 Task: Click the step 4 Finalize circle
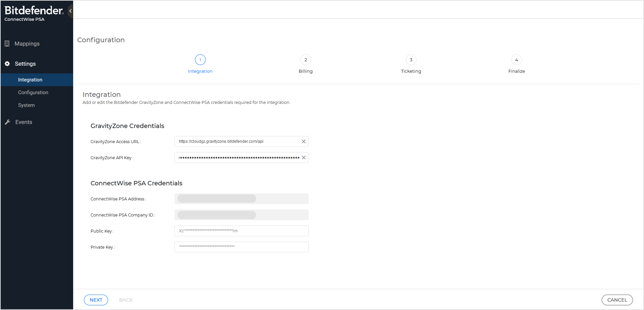pyautogui.click(x=516, y=60)
